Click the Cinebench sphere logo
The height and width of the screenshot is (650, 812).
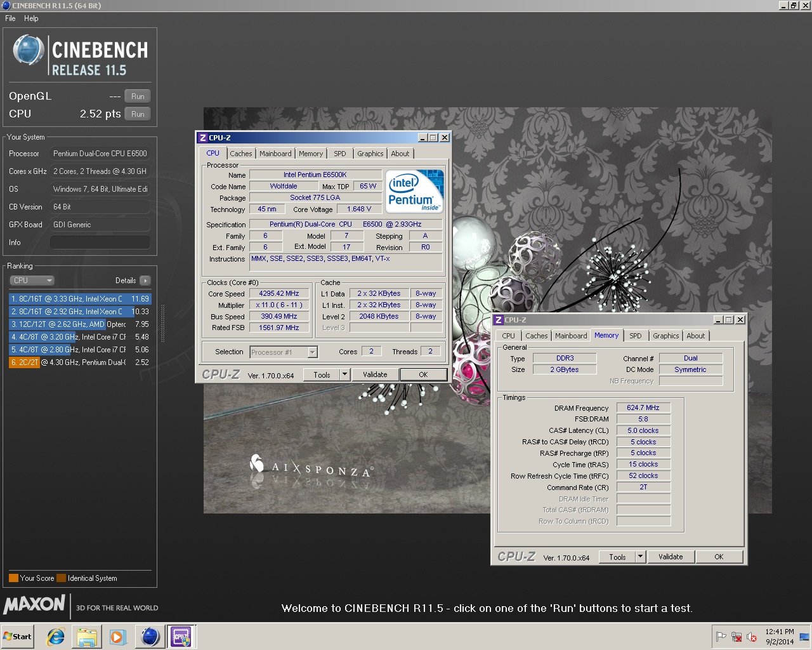(29, 50)
